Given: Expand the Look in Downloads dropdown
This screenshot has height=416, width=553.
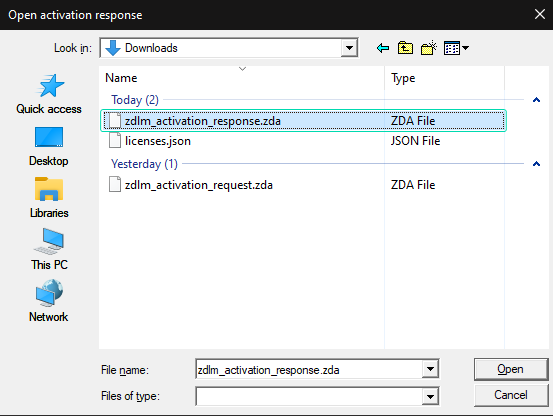Looking at the screenshot, I should (x=349, y=48).
